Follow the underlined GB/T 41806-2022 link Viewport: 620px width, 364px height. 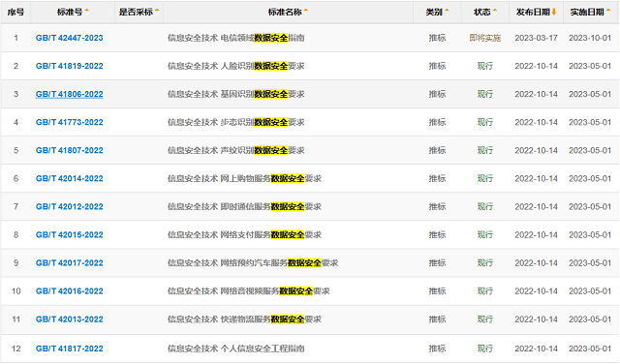coord(69,94)
